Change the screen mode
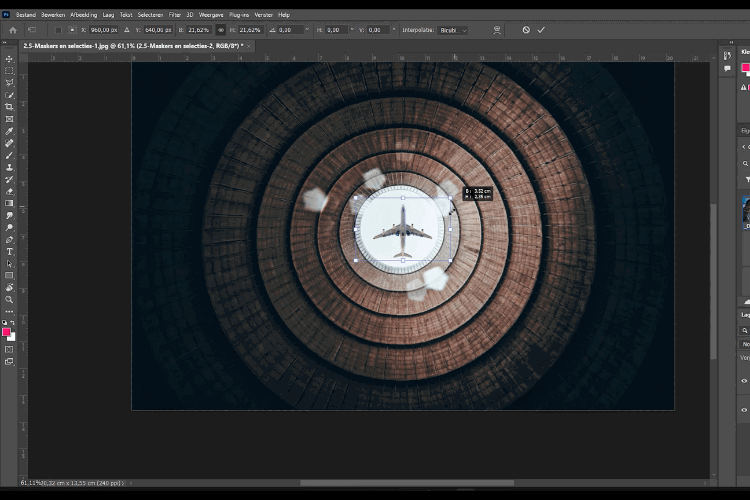This screenshot has width=750, height=500. pyautogui.click(x=9, y=362)
